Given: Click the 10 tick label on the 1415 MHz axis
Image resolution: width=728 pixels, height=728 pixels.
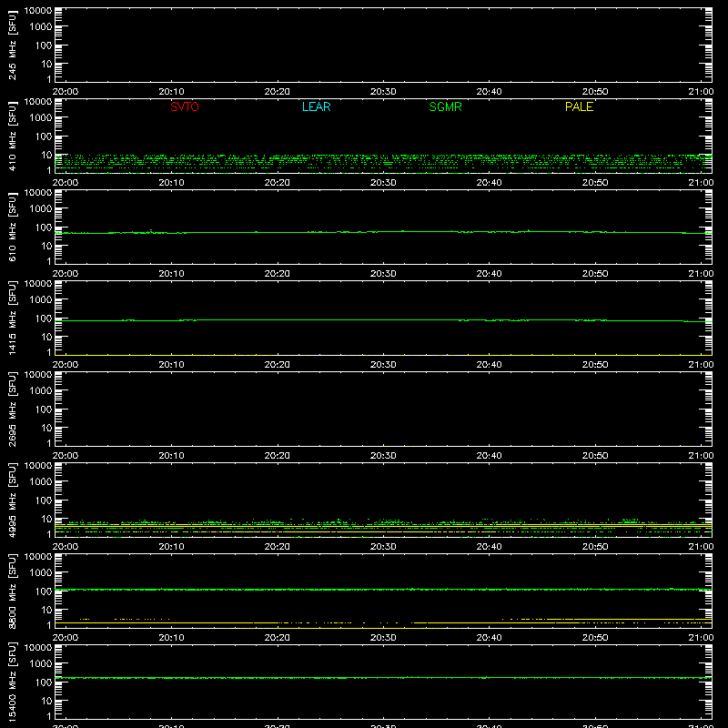Looking at the screenshot, I should [x=46, y=337].
